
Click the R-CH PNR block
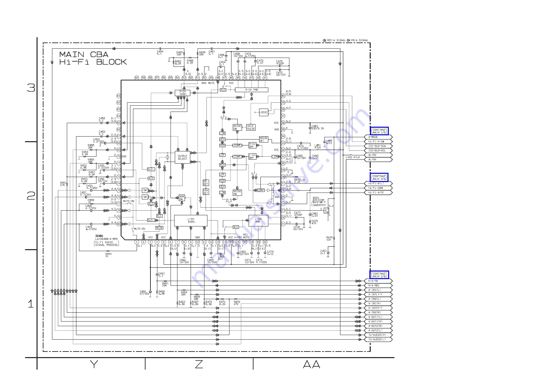point(252,90)
